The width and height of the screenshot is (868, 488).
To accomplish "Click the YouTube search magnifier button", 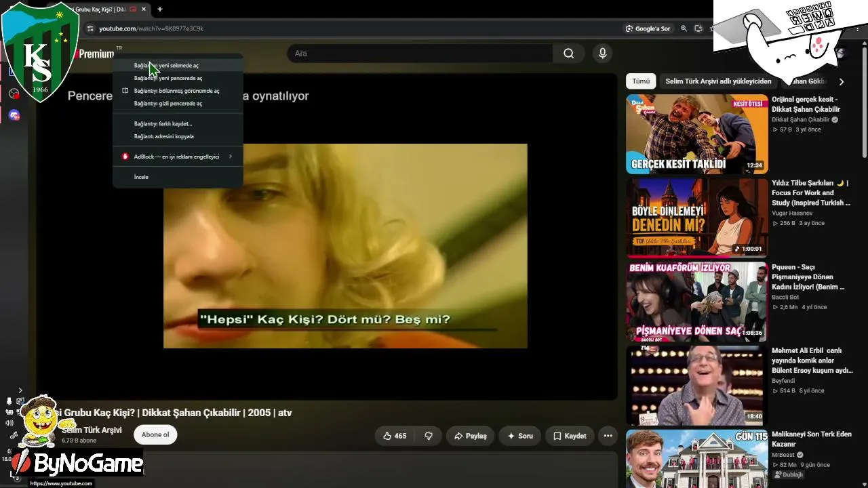I will click(569, 54).
